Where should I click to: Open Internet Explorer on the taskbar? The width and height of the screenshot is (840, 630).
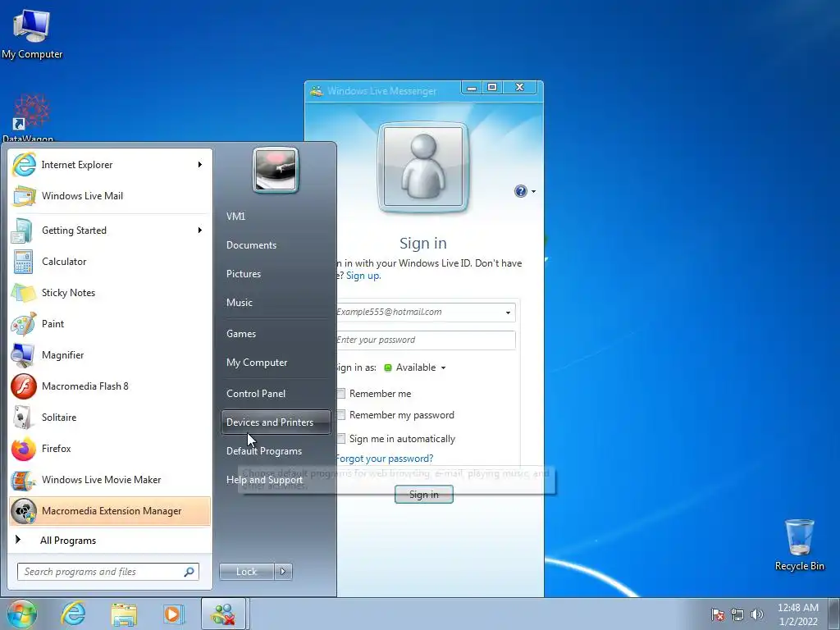[x=73, y=614]
